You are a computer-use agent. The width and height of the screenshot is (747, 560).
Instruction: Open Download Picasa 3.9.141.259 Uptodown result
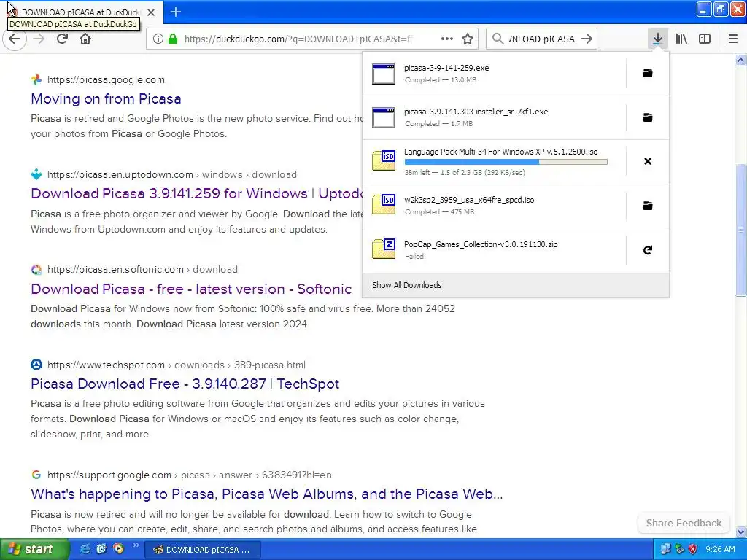point(196,193)
